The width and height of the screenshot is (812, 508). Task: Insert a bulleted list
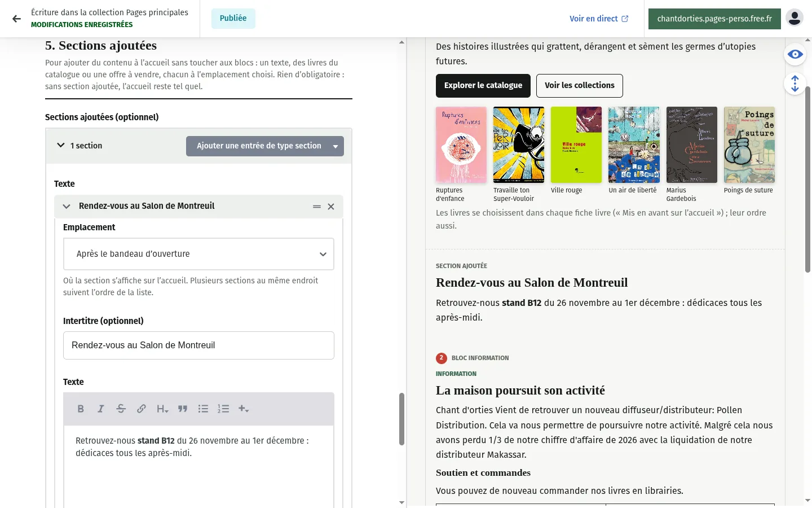(203, 409)
